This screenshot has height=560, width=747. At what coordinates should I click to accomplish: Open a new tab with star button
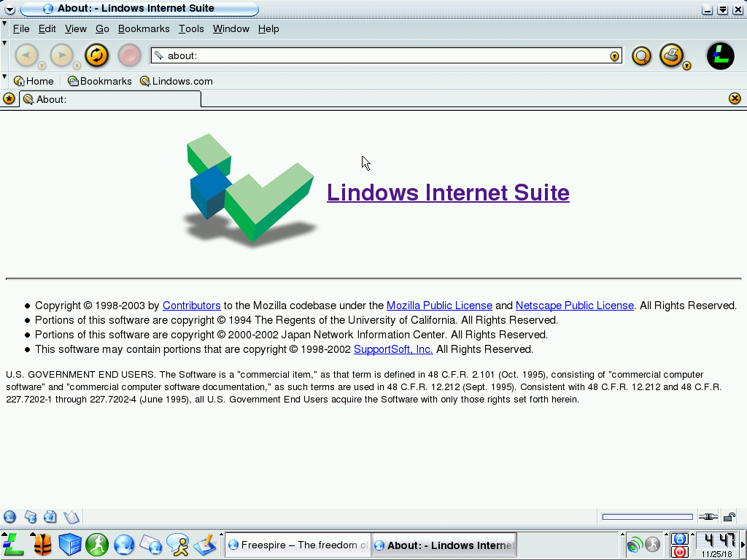9,99
